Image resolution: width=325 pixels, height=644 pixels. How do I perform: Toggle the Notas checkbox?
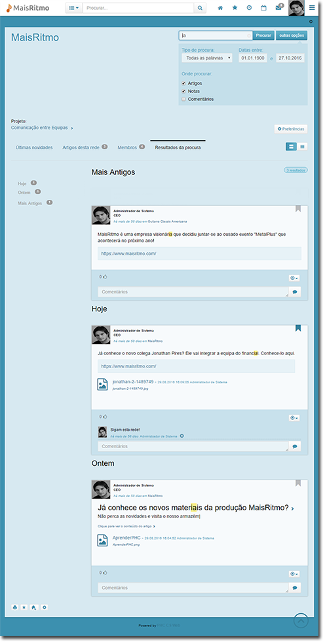[x=183, y=91]
